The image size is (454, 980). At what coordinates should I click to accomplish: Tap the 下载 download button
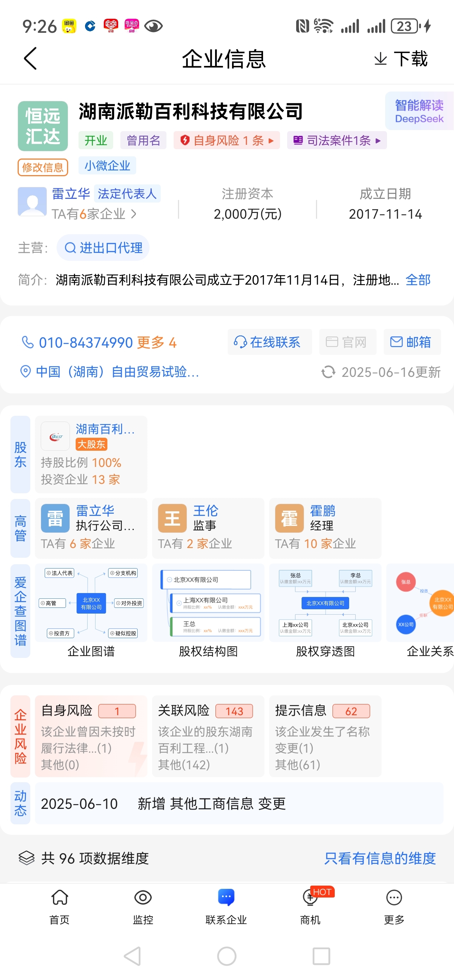tap(401, 59)
